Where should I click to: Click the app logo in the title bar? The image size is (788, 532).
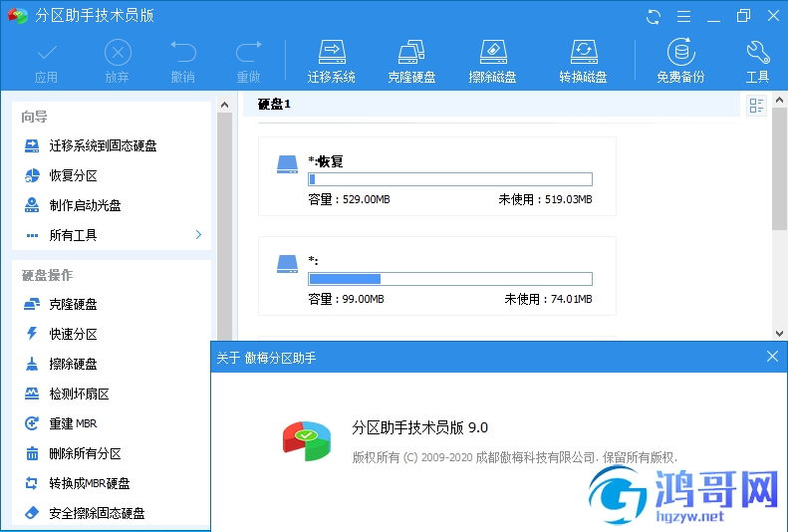18,16
